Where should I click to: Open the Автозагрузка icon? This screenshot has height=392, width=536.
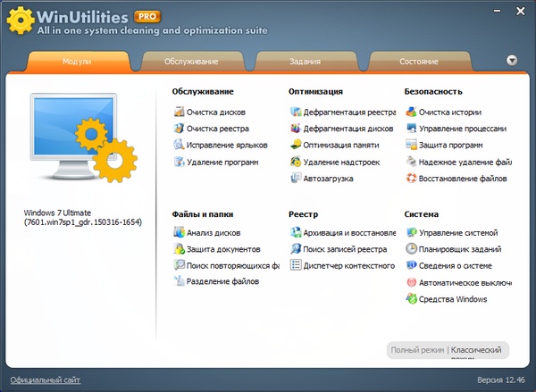pos(296,179)
